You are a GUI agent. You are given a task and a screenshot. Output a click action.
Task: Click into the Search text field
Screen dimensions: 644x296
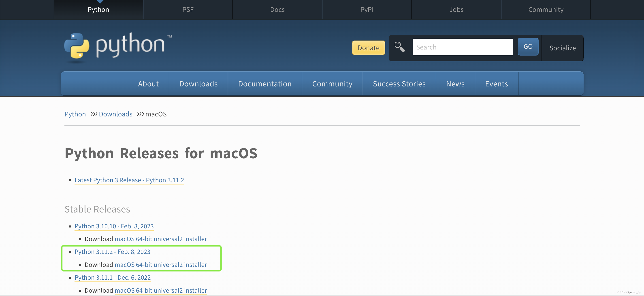click(462, 47)
